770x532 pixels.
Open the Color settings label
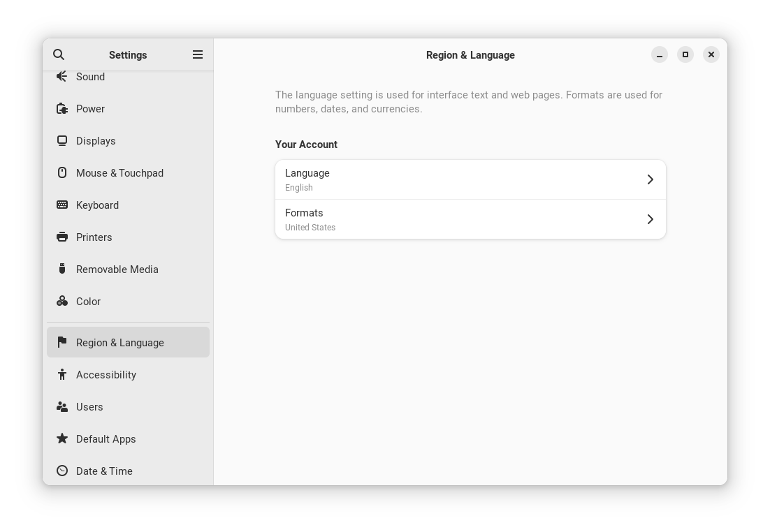[x=89, y=302]
